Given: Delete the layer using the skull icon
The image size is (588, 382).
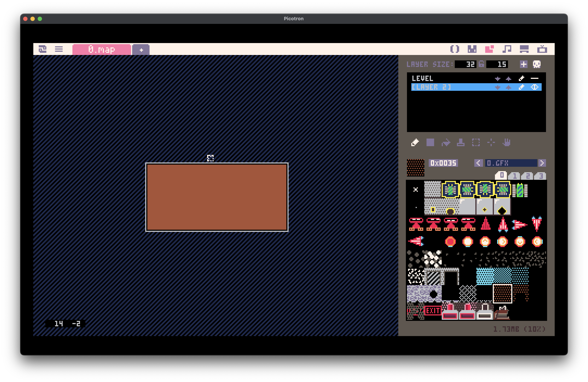Looking at the screenshot, I should 537,64.
